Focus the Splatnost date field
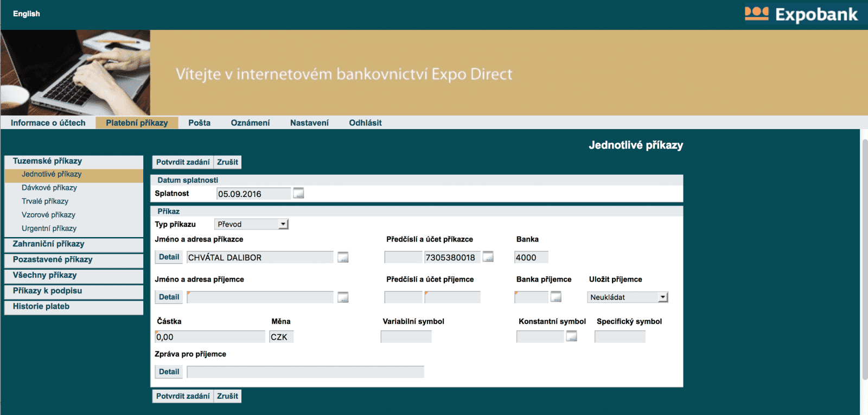868x415 pixels. tap(253, 194)
